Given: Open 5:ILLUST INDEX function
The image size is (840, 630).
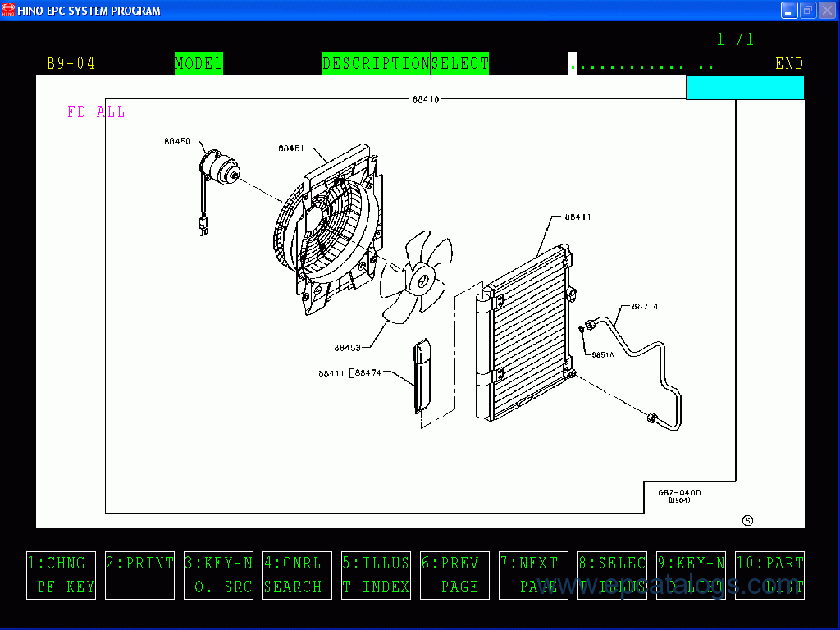Looking at the screenshot, I should click(x=376, y=575).
